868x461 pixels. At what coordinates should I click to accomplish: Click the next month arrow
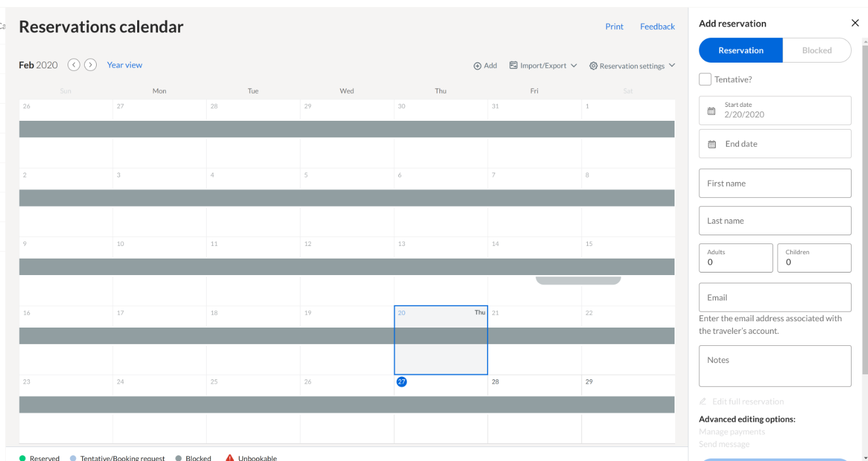[x=90, y=65]
